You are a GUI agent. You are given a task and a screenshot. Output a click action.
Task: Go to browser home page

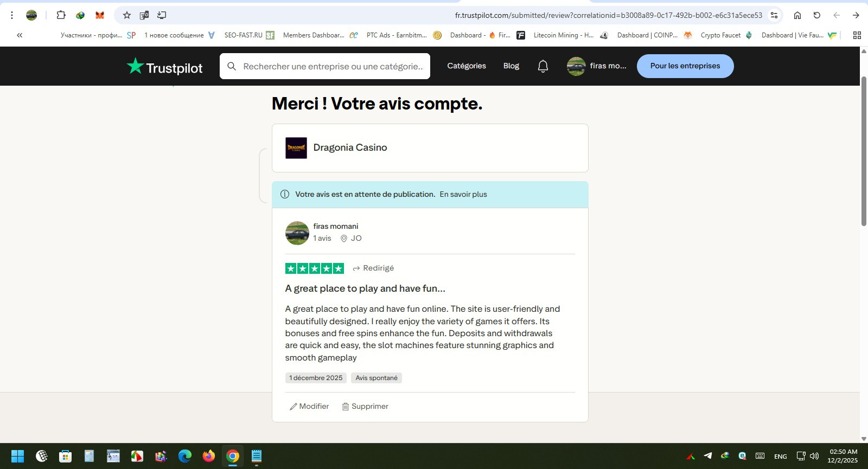pyautogui.click(x=797, y=15)
